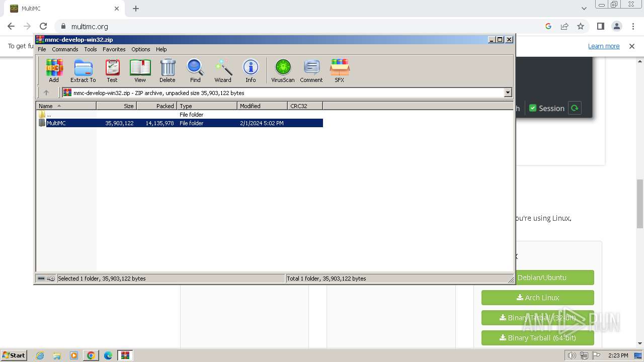Screen dimensions: 644x362
Task: Go up one folder level arrow
Action: coord(46,93)
